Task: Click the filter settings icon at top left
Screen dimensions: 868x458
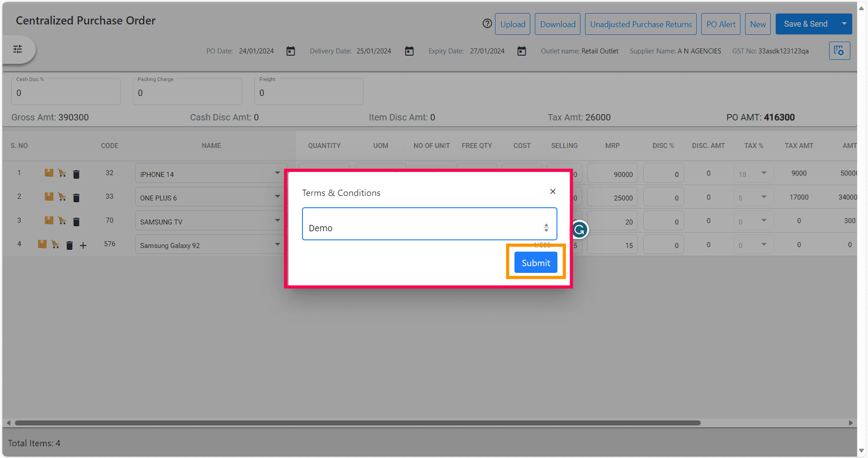Action: [x=18, y=49]
